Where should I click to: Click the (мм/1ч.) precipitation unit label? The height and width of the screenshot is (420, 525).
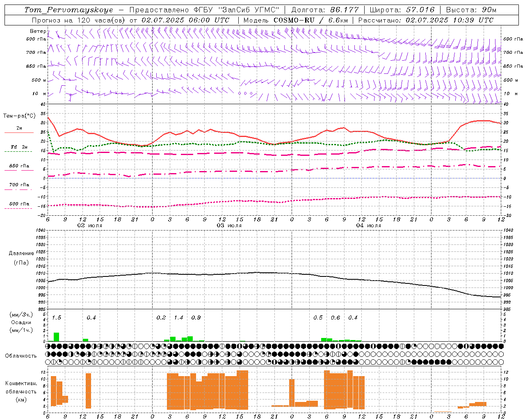coord(21,330)
